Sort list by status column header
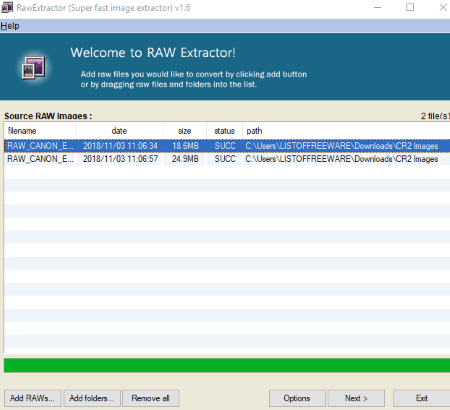450x410 pixels. click(224, 131)
